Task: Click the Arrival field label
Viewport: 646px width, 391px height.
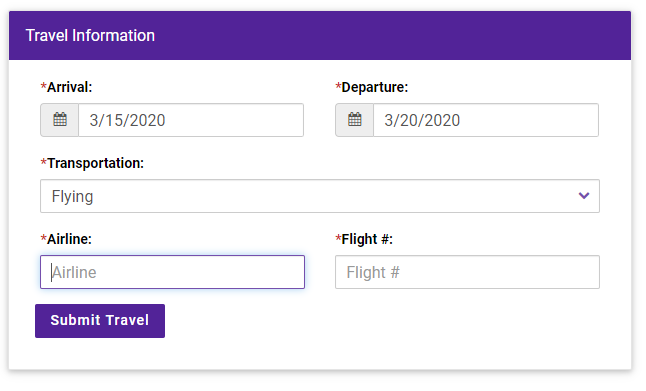Action: coord(69,87)
